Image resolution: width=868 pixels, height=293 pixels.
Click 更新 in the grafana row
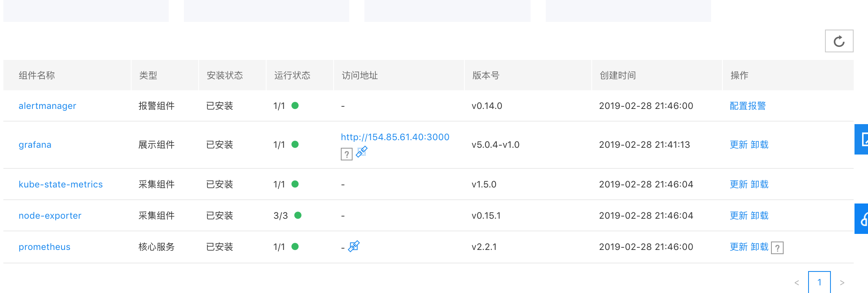coord(739,145)
